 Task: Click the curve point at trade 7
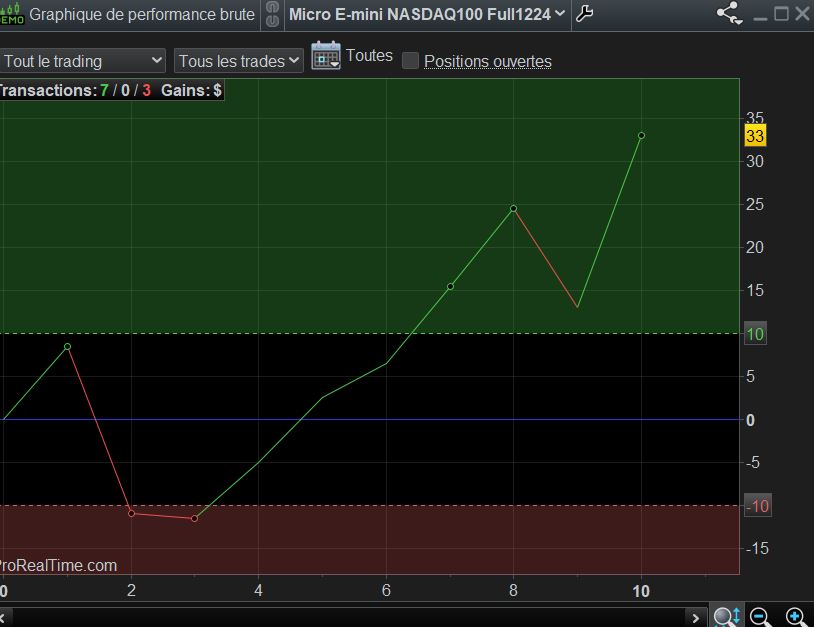pyautogui.click(x=451, y=287)
